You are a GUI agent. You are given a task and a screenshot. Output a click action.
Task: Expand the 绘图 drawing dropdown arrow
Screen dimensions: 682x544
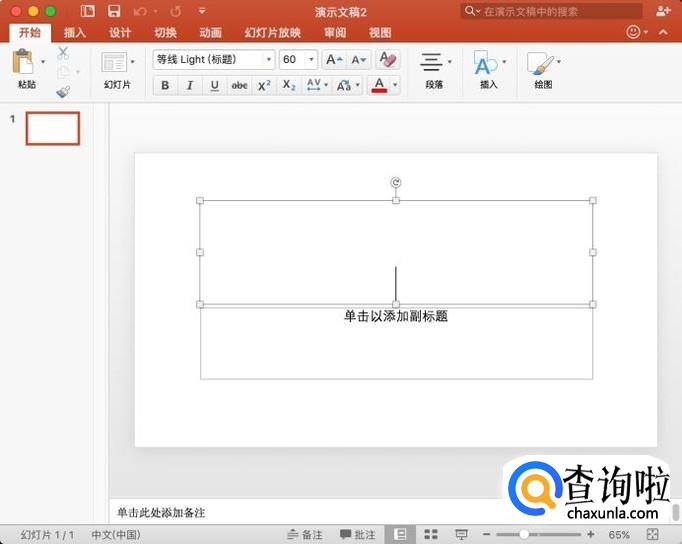click(x=559, y=62)
